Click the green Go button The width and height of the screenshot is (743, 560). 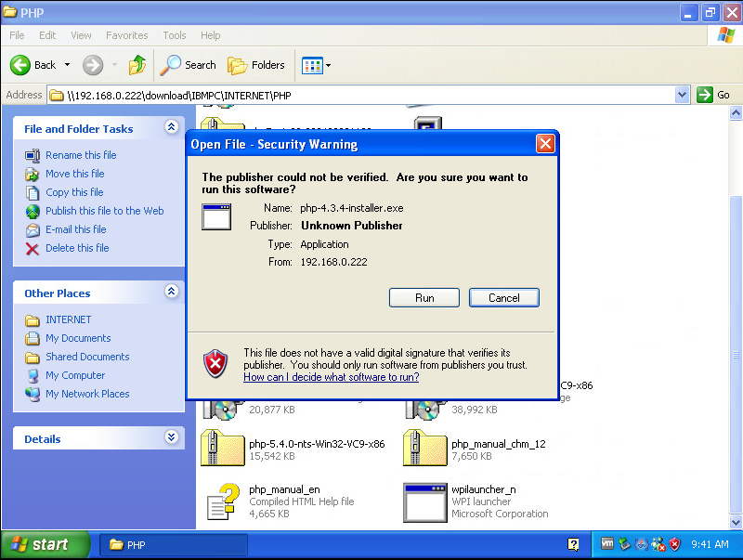point(713,95)
